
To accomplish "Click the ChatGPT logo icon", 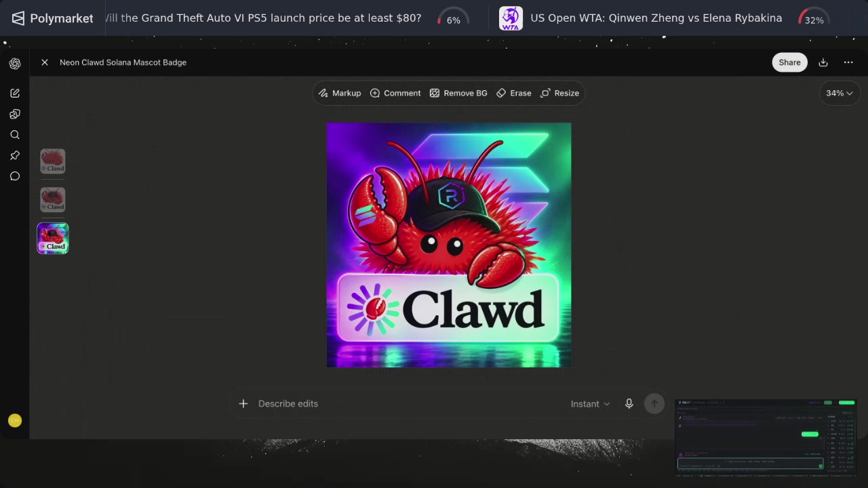I will click(15, 64).
